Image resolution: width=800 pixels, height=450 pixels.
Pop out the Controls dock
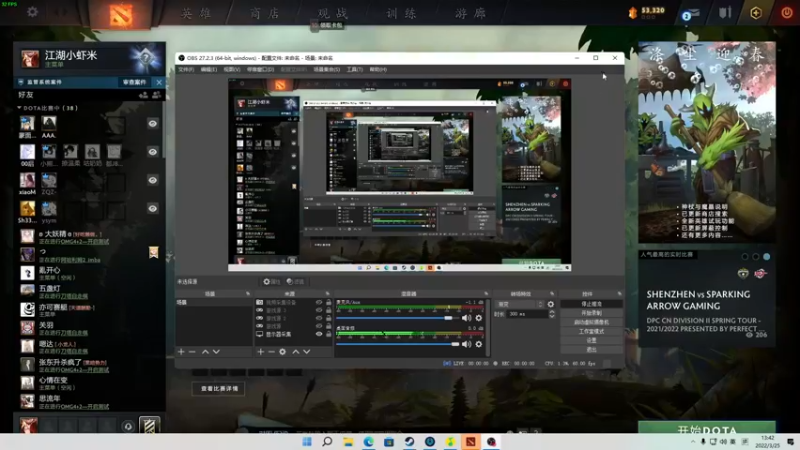[x=619, y=294]
